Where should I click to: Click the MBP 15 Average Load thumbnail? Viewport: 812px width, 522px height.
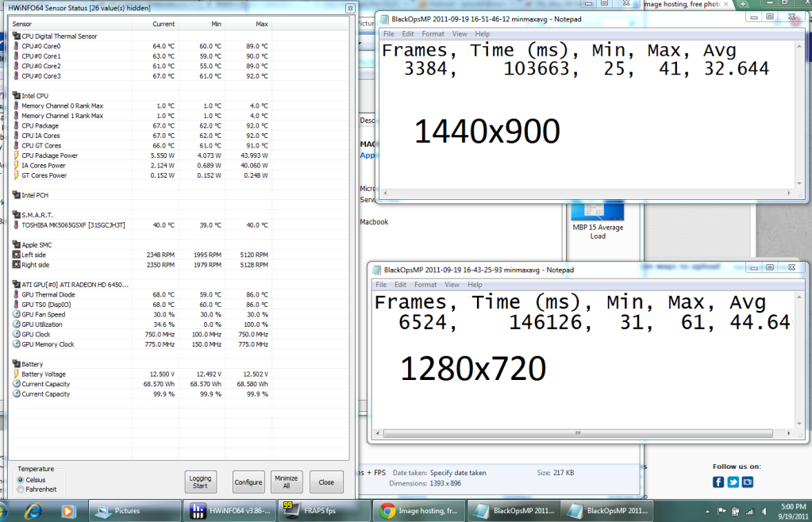point(598,211)
